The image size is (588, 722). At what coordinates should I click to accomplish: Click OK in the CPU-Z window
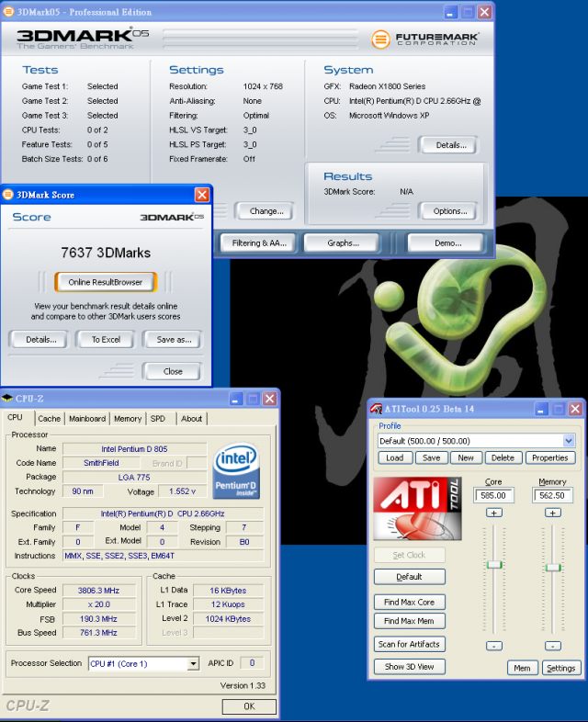tap(249, 706)
